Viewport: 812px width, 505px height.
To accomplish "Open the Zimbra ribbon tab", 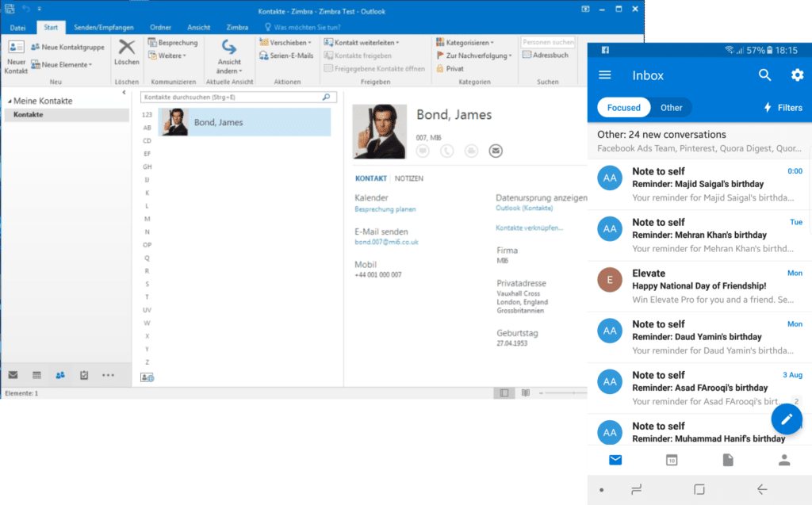I will click(x=237, y=28).
